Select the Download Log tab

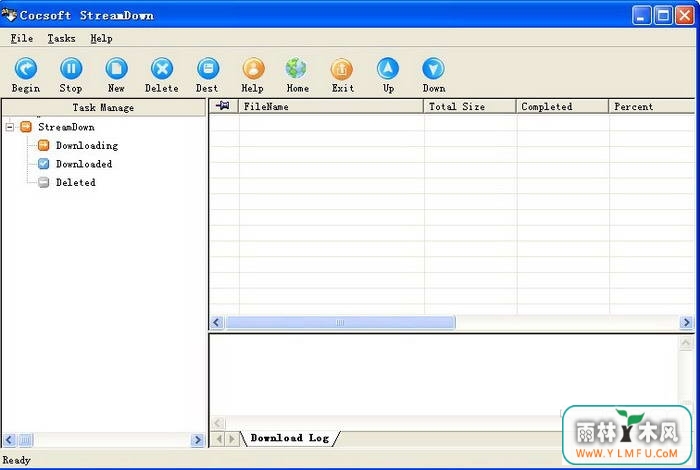click(290, 438)
